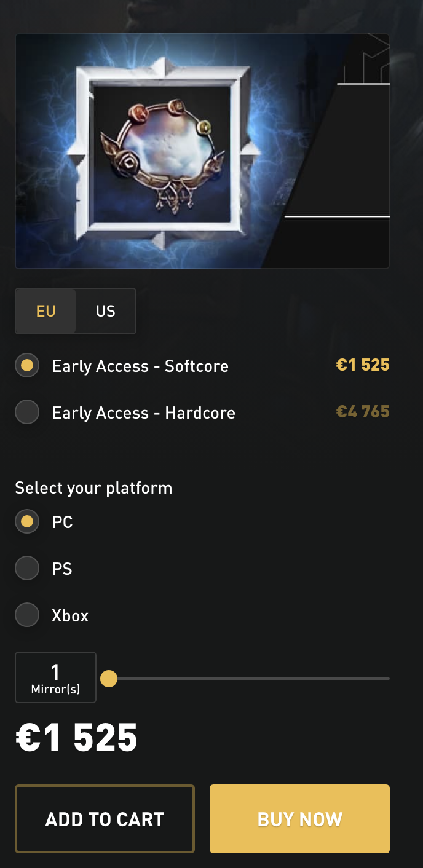The image size is (423, 868).
Task: Click the 'Mirror(s)' label under quantity
Action: tap(55, 690)
